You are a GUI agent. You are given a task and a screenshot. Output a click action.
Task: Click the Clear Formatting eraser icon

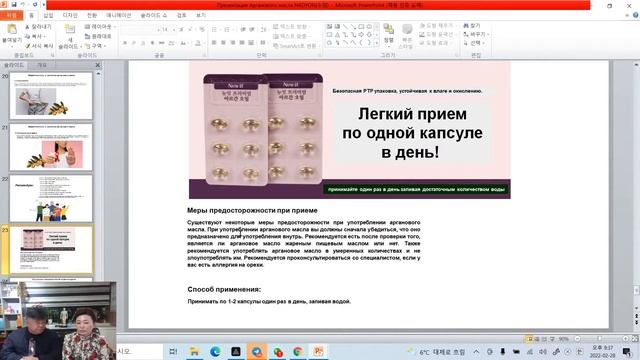pyautogui.click(x=201, y=30)
